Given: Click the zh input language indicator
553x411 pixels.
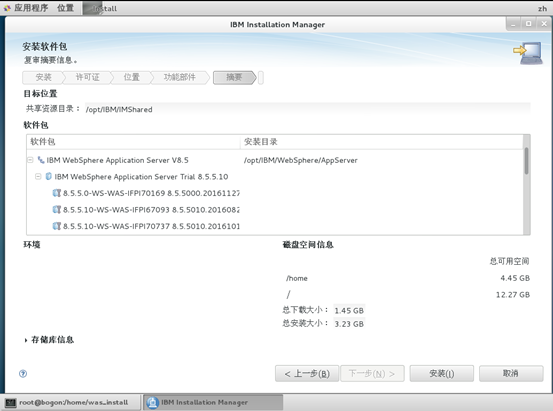Looking at the screenshot, I should point(542,8).
